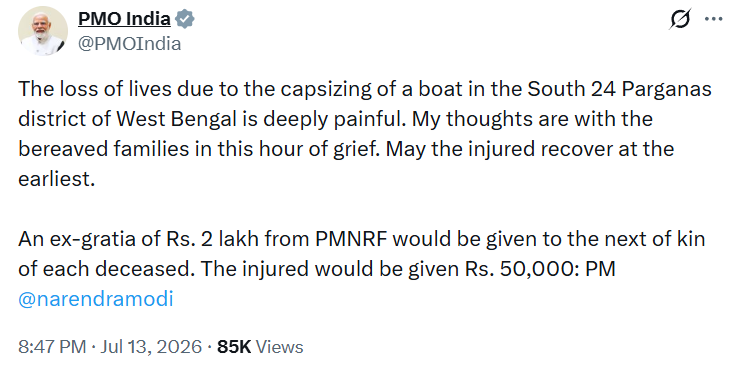Screen dimensions: 742x371
Task: Click the blue verified badge icon
Action: click(185, 19)
